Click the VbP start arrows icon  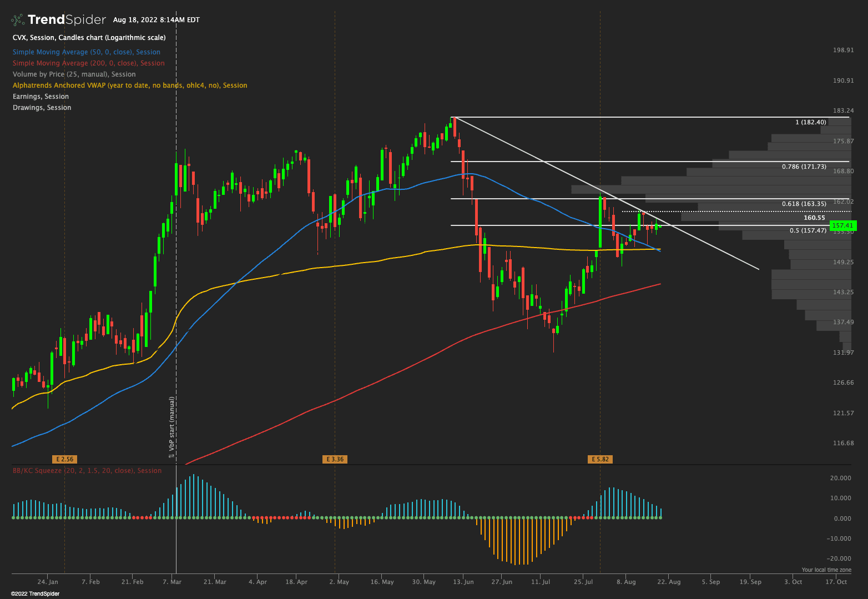tap(172, 456)
